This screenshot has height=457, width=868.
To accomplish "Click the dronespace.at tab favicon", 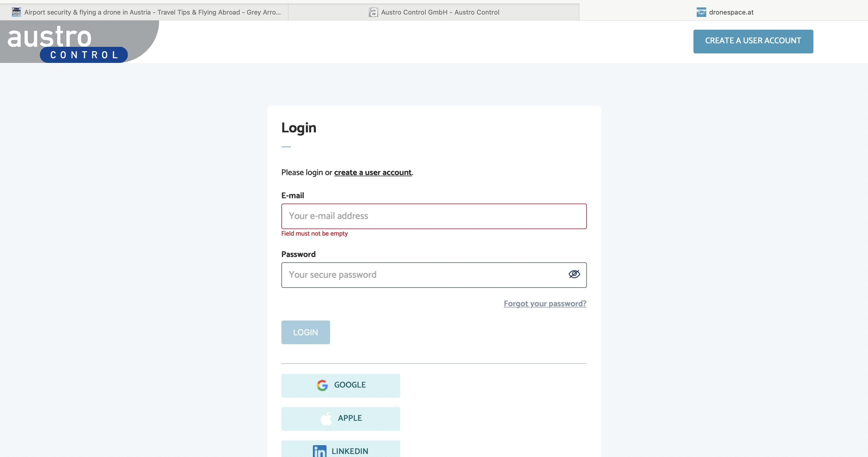I will point(701,12).
